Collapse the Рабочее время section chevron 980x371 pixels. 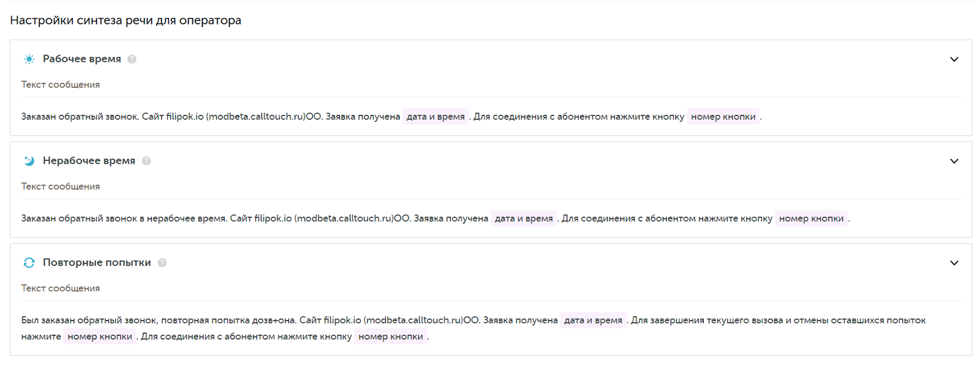pos(954,59)
